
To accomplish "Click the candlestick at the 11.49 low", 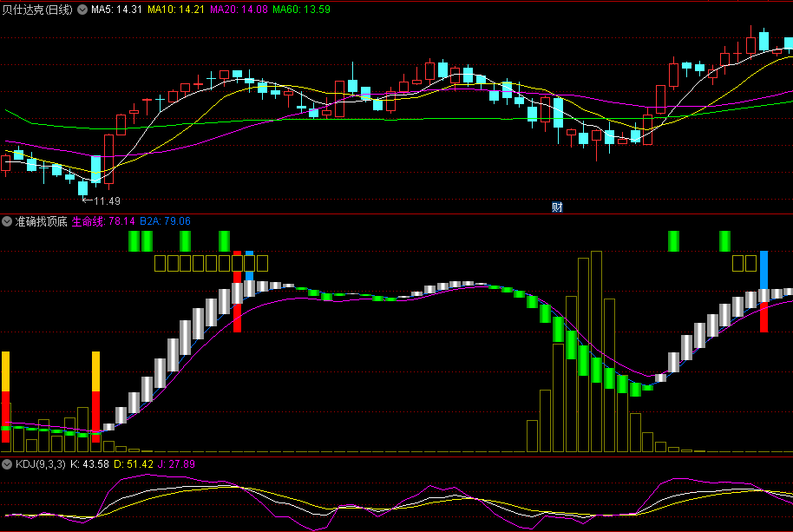I will click(83, 187).
